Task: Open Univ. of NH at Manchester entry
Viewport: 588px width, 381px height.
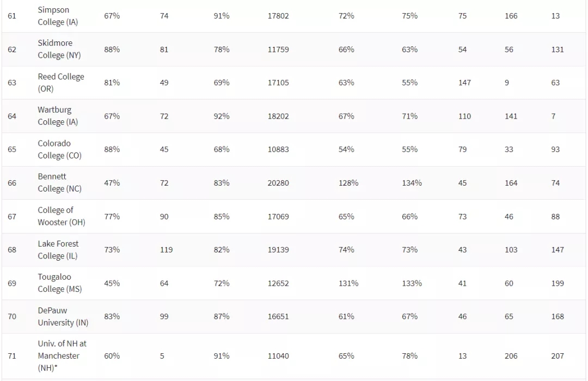Action: [x=62, y=355]
